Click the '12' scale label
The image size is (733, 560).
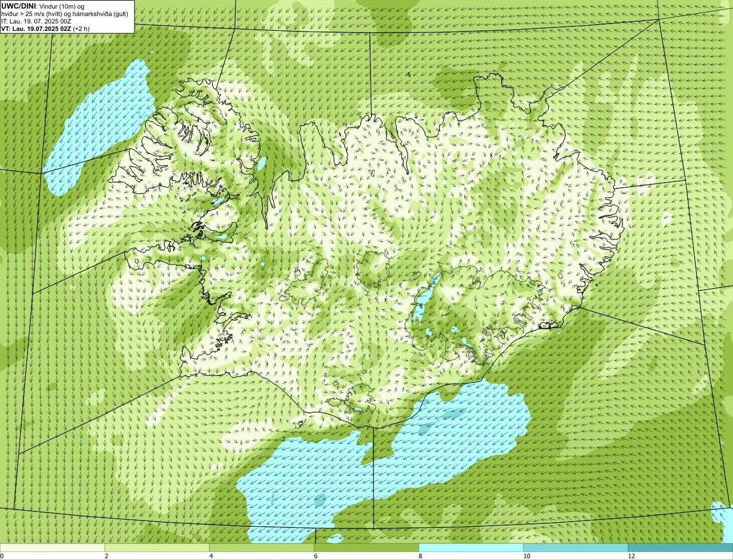click(x=631, y=556)
